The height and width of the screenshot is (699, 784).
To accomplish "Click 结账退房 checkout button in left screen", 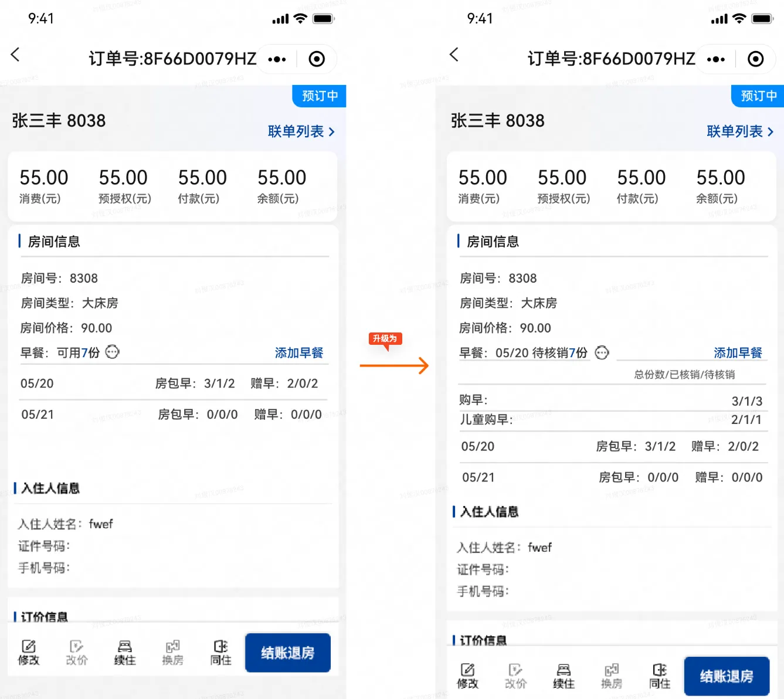I will 288,653.
